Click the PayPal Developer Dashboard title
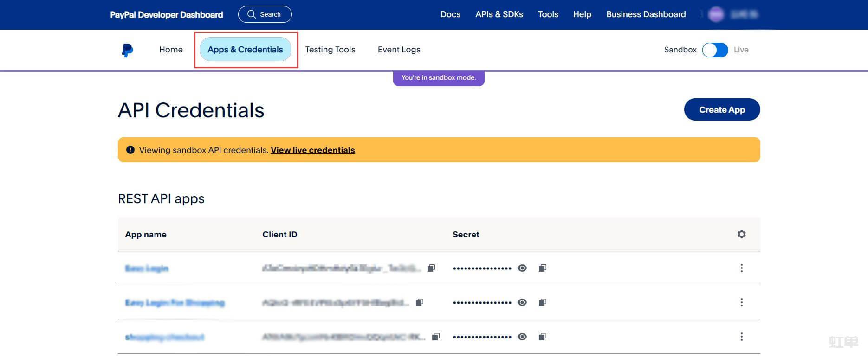 point(167,15)
